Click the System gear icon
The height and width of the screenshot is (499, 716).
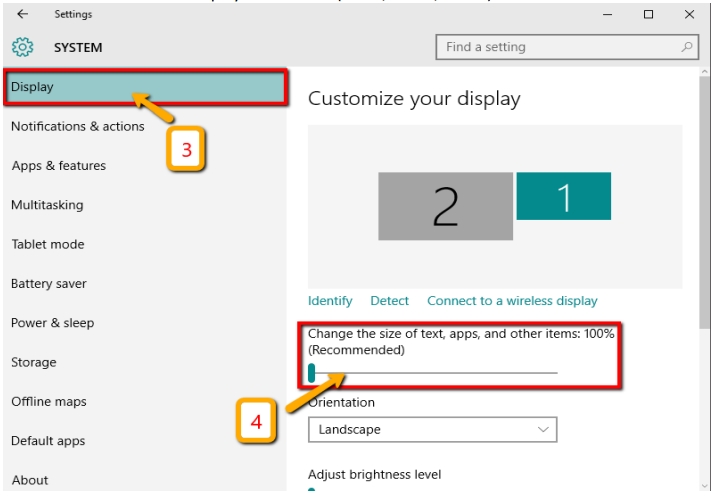click(22, 47)
